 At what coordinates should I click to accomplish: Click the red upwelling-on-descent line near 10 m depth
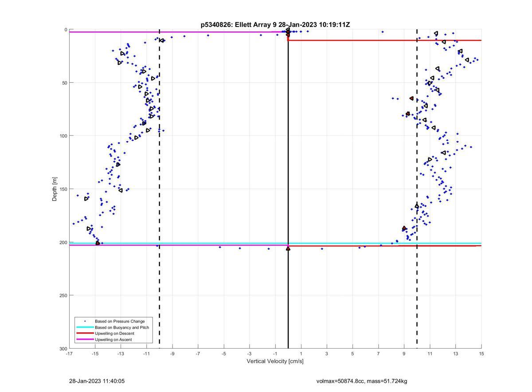point(385,40)
